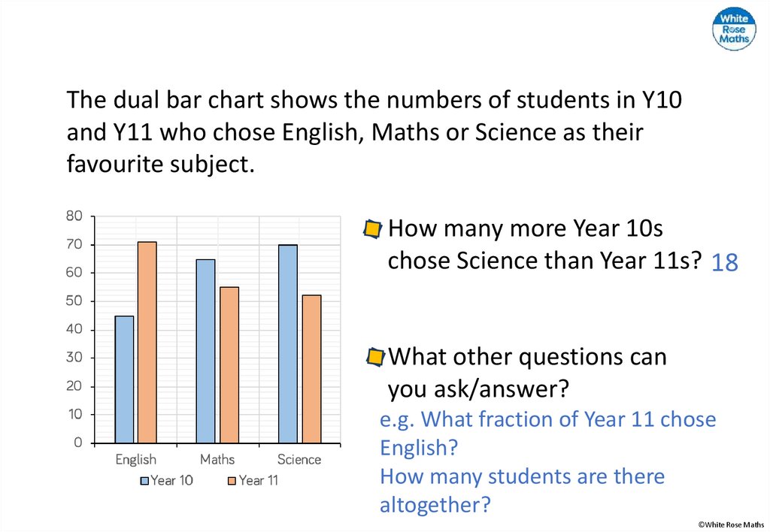The image size is (770, 532).
Task: Click the Year 10 Science bar
Action: 287,343
